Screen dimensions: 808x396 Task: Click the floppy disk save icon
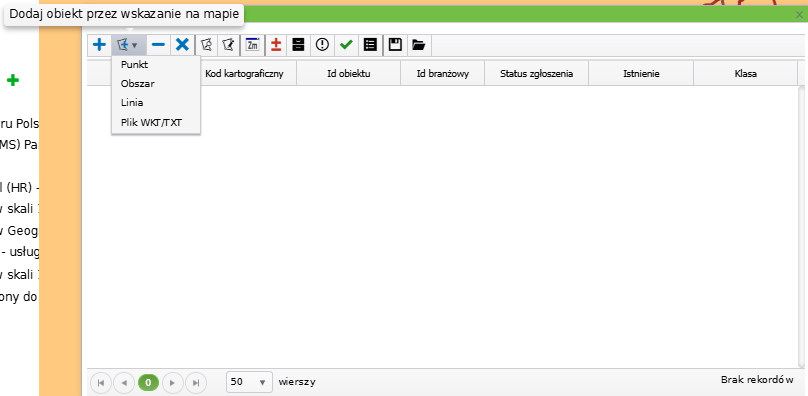click(x=395, y=45)
